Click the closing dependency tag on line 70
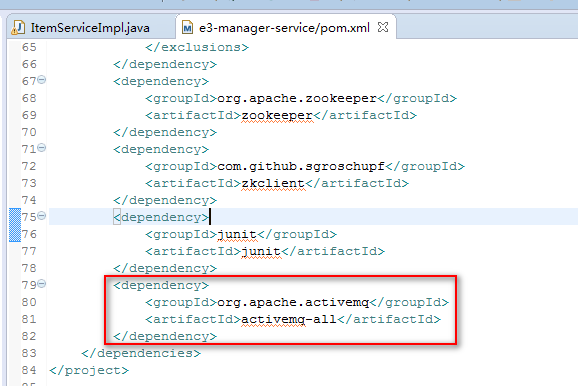Image resolution: width=578 pixels, height=386 pixels. tap(165, 132)
